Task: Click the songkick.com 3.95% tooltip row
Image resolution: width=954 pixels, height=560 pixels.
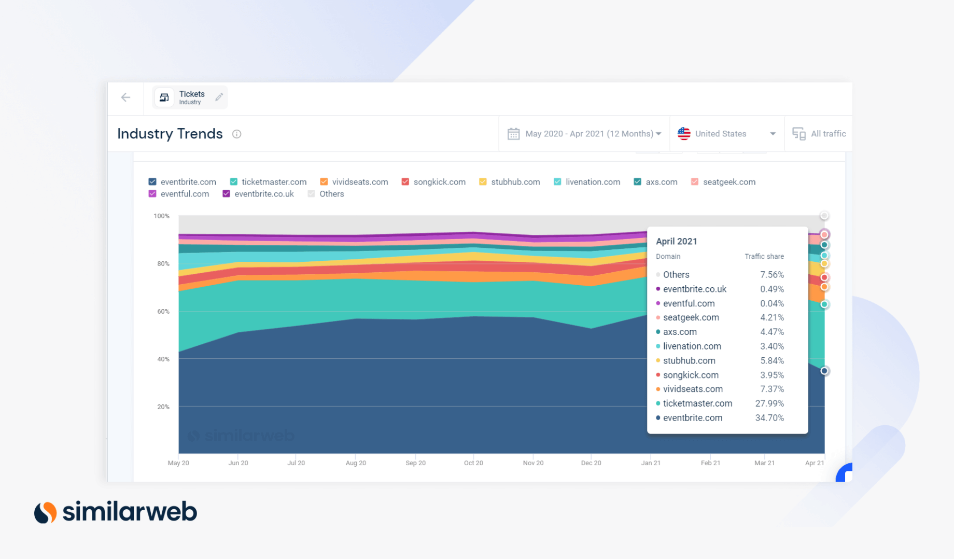Action: click(x=720, y=375)
